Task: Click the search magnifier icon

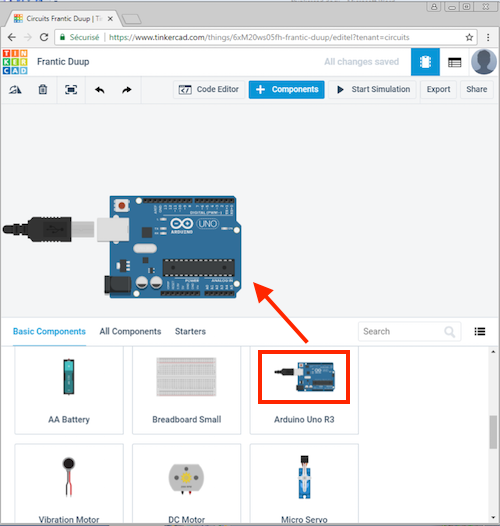Action: coord(449,332)
